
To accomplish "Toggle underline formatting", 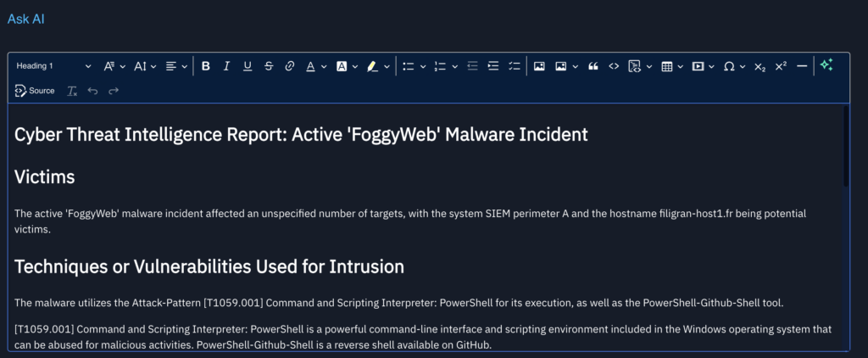I will coord(248,66).
